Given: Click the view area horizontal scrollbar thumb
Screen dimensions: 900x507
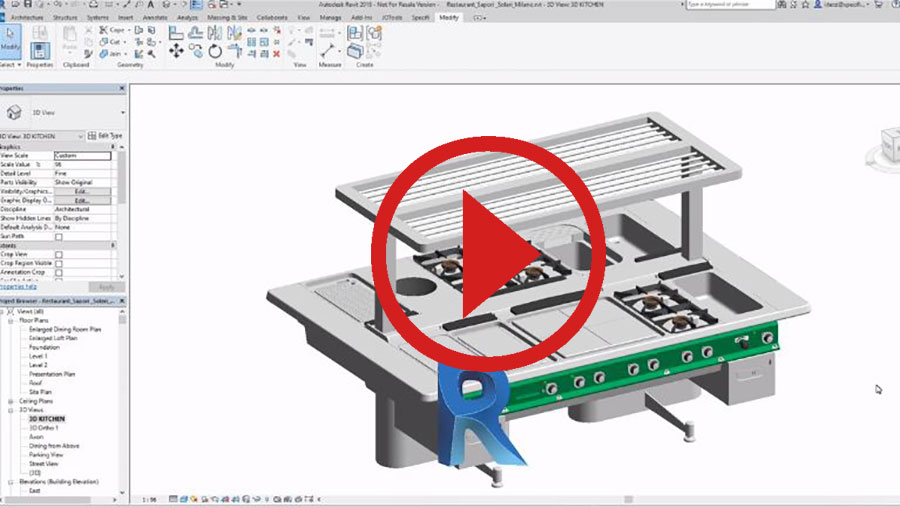Looking at the screenshot, I should (629, 500).
